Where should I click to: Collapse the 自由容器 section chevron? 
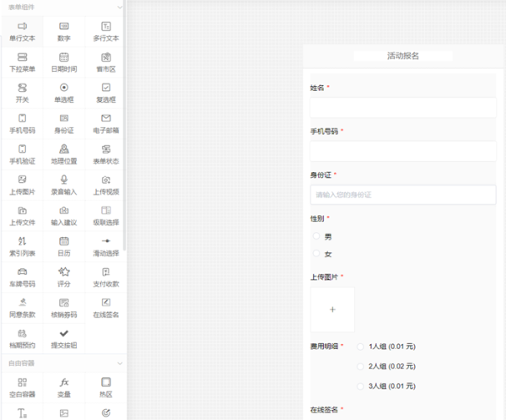pos(120,363)
